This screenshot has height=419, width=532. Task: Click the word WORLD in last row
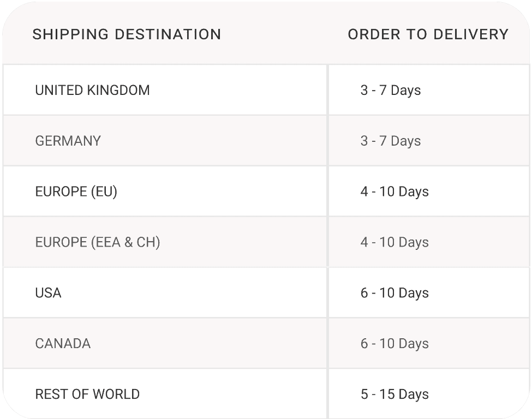click(x=116, y=394)
